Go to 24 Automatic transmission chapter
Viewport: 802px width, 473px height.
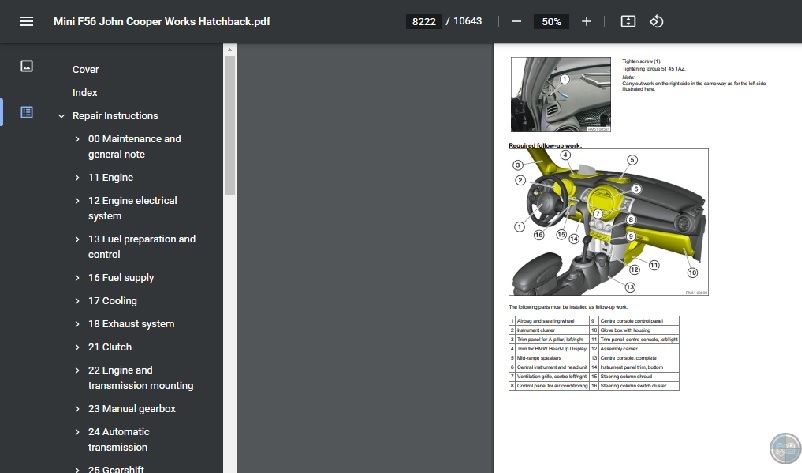(119, 439)
